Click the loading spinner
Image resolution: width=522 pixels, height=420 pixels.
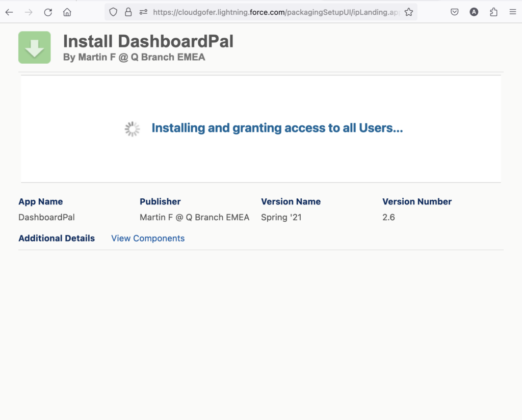click(132, 129)
